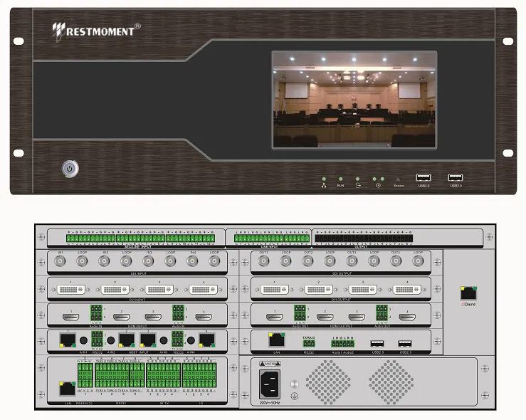The height and width of the screenshot is (420, 526).
Task: Select the Dante network port
Action: point(468,293)
